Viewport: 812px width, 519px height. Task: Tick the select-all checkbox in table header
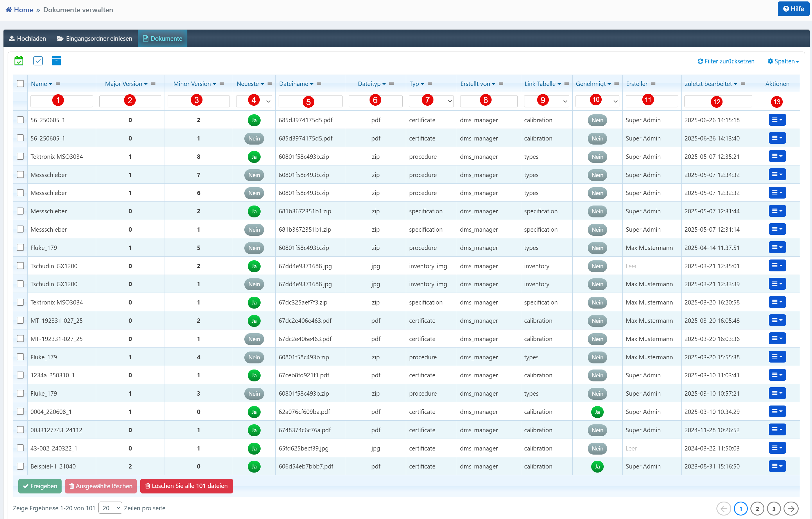coord(20,84)
